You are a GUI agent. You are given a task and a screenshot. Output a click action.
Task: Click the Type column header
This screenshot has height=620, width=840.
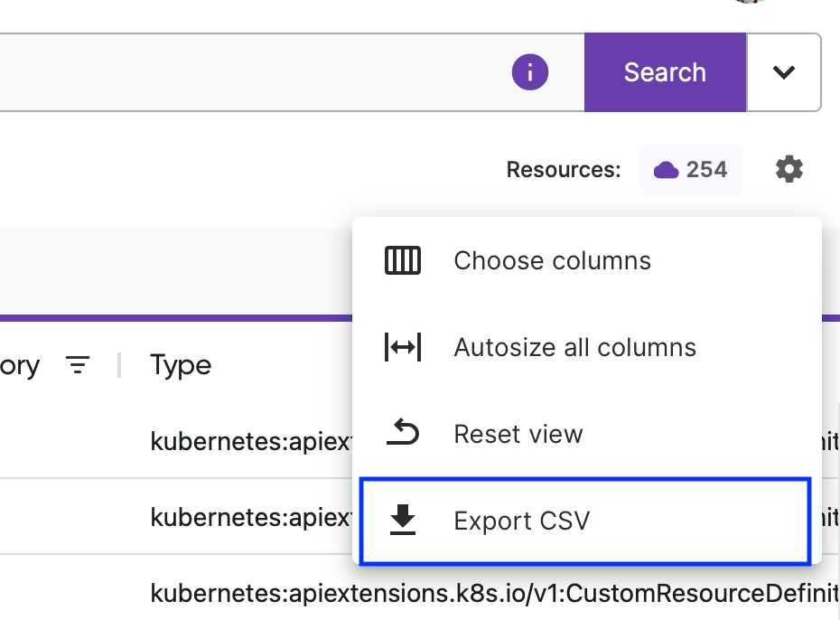(x=180, y=365)
